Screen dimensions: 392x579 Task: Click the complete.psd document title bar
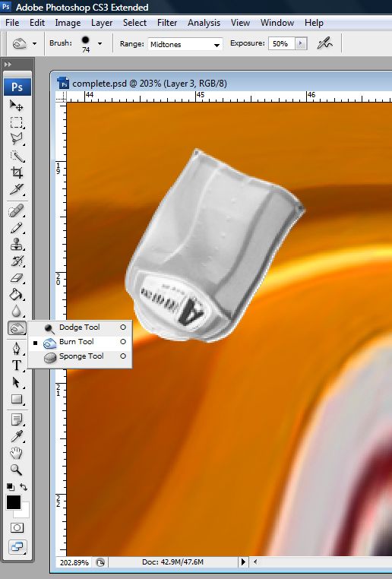222,84
